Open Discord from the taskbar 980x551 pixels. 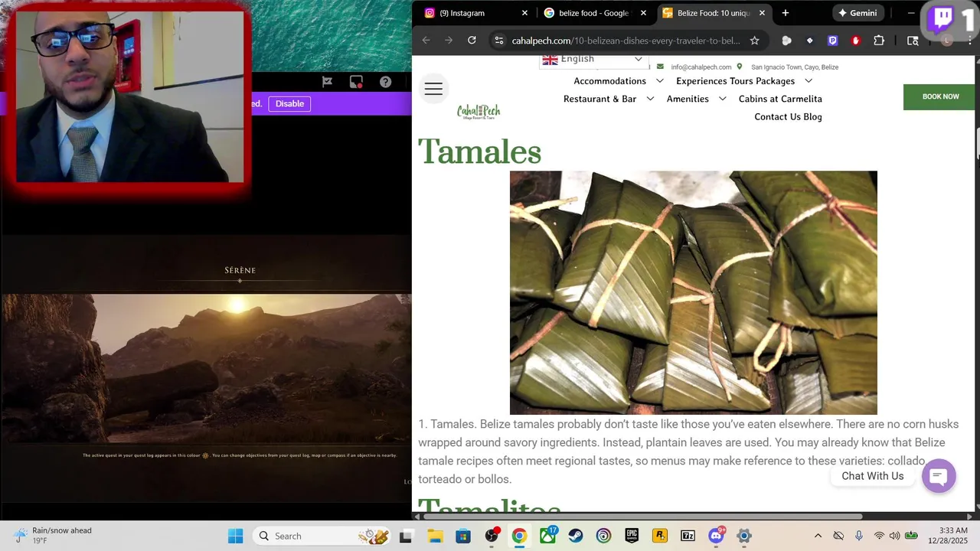coord(717,536)
